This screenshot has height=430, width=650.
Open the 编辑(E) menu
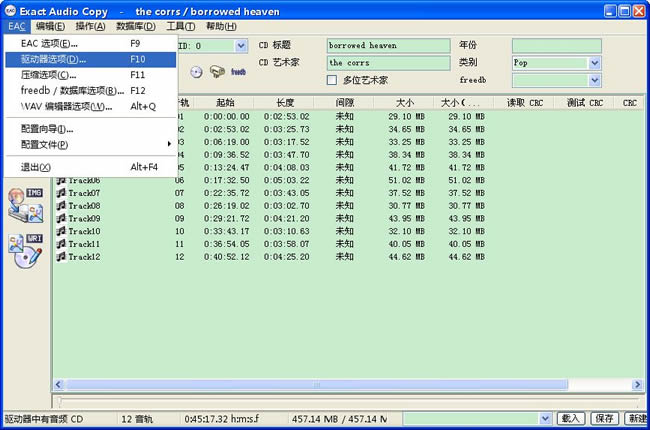[50, 27]
